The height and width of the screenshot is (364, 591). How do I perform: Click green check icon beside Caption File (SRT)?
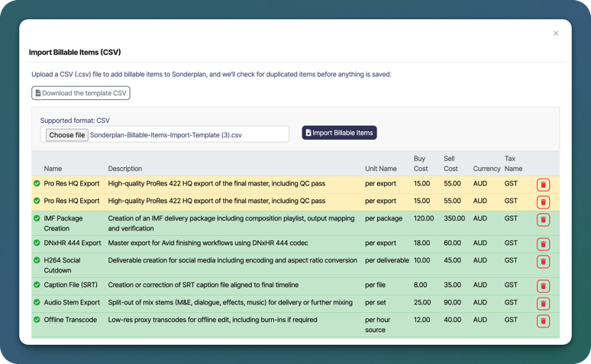[x=37, y=285]
